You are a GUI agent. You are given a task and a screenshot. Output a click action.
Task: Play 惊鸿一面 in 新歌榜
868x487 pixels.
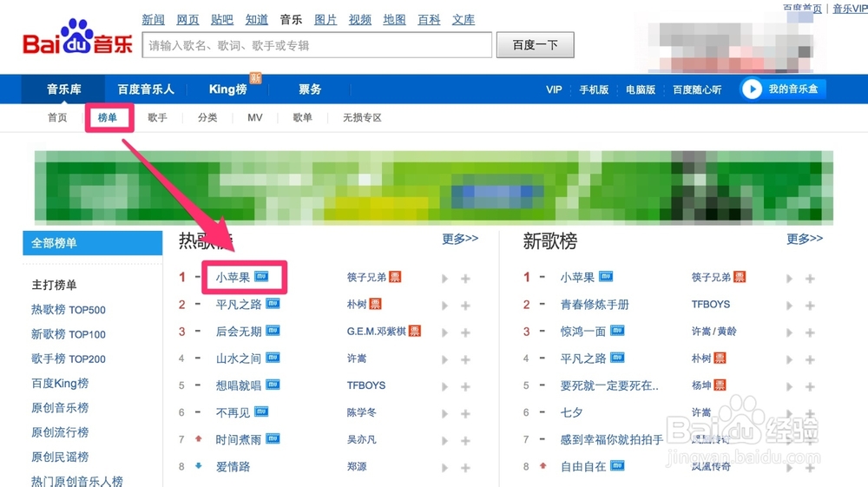click(789, 332)
